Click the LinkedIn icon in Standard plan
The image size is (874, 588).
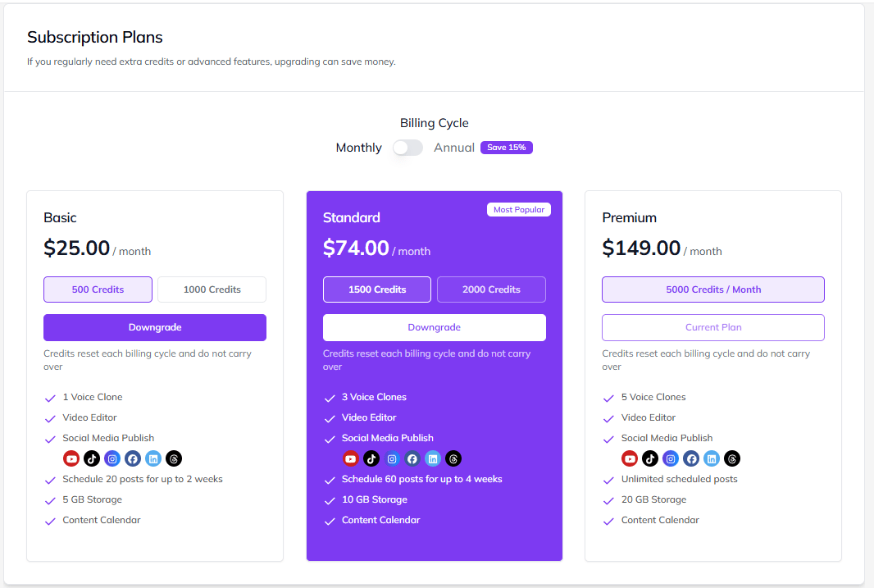pos(433,458)
